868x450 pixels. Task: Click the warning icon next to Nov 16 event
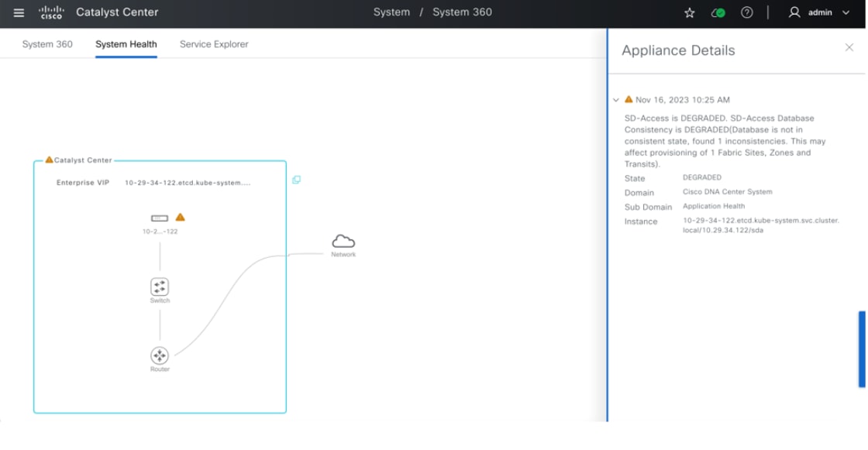[629, 100]
